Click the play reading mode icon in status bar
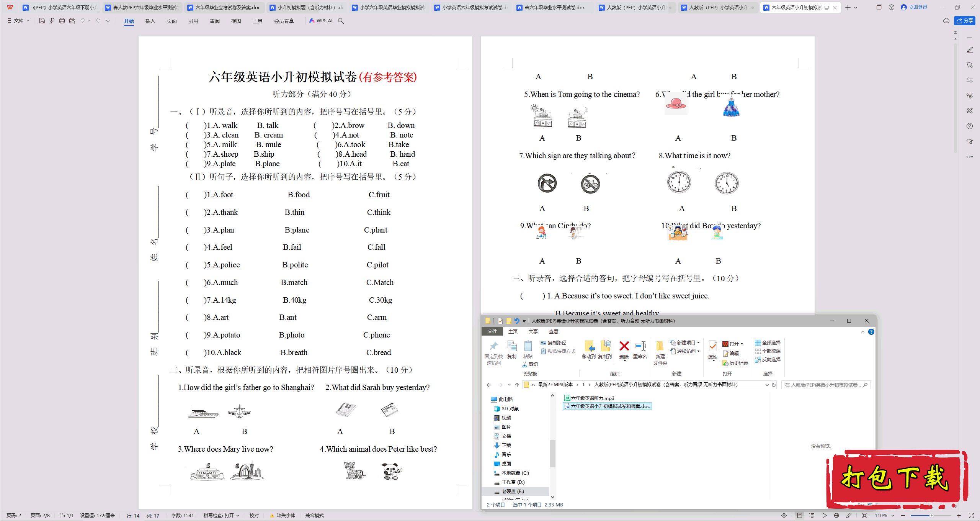 click(x=825, y=515)
